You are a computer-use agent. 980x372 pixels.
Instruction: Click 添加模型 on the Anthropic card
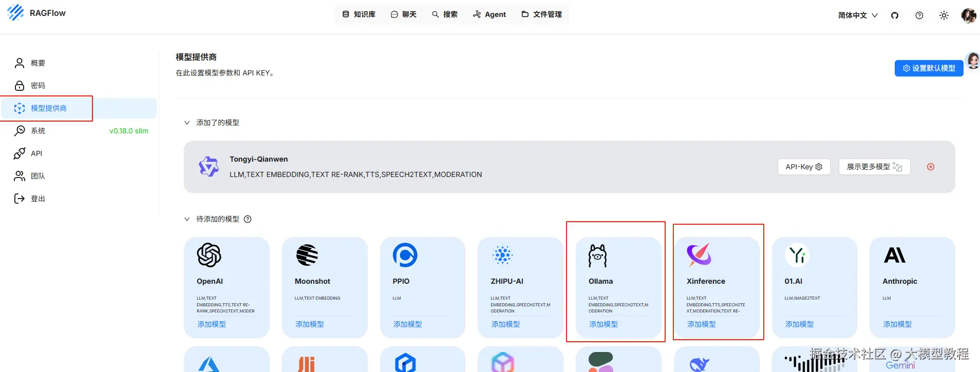897,324
